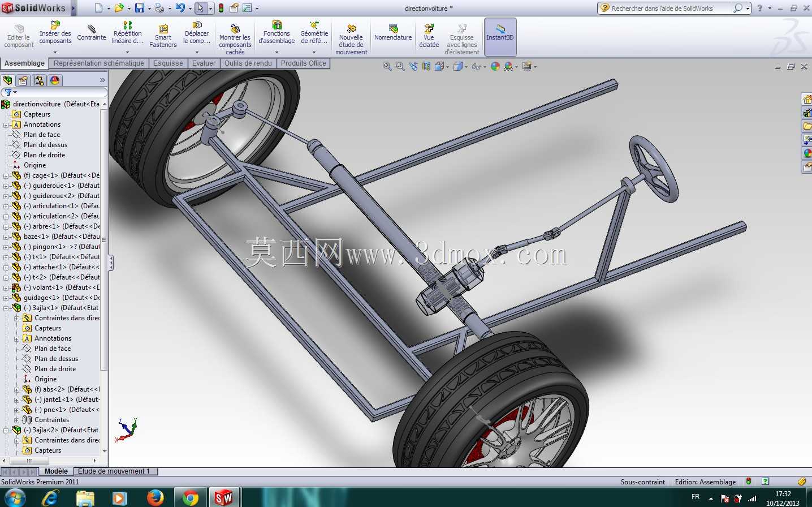Image resolution: width=812 pixels, height=507 pixels.
Task: Open the Outils de rendu tab
Action: [x=248, y=63]
